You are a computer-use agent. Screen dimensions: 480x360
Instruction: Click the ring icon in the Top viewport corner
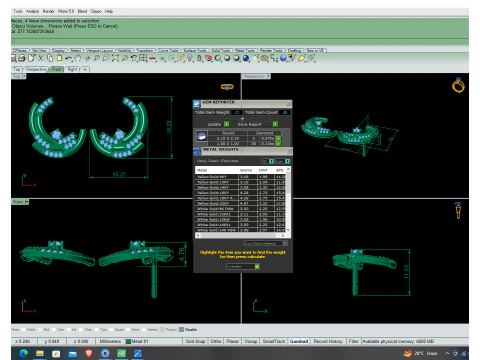(227, 87)
